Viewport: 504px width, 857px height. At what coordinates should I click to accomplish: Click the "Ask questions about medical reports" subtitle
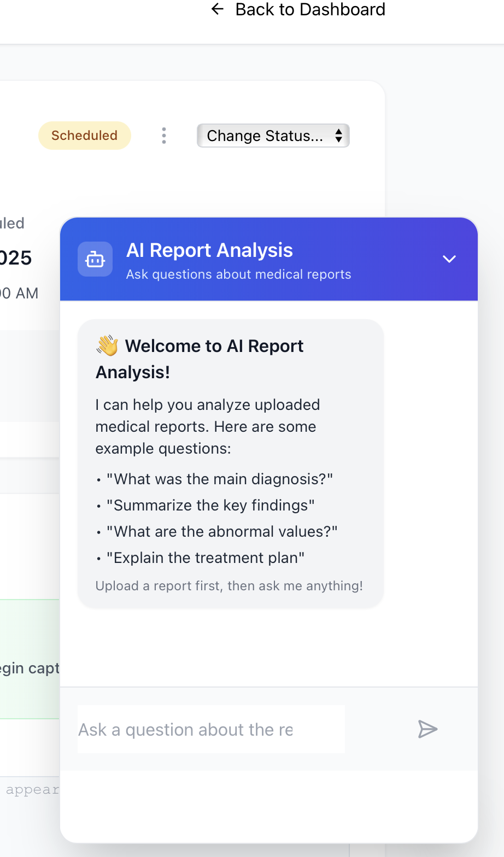point(238,274)
